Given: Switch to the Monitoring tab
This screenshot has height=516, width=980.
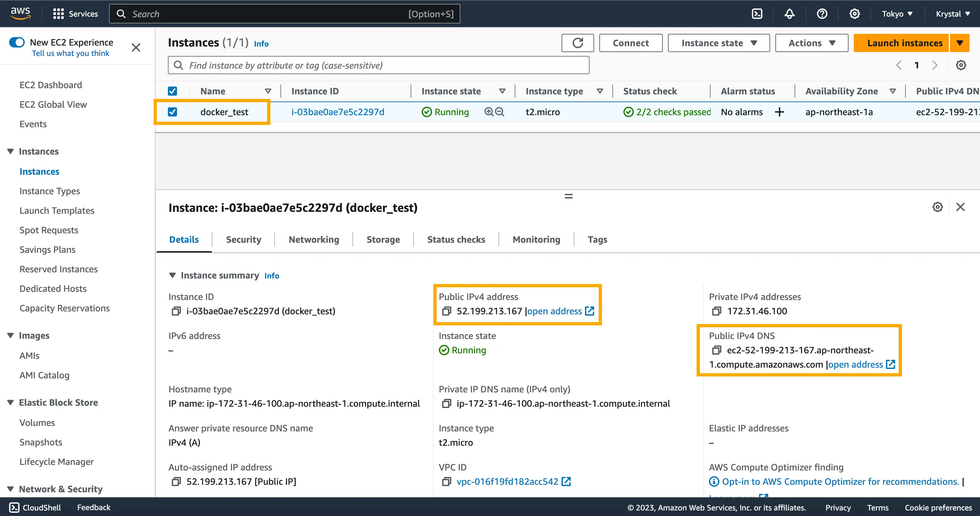Looking at the screenshot, I should 537,239.
